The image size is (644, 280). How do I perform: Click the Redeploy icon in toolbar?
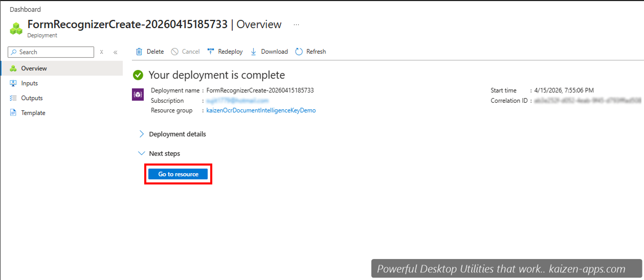pyautogui.click(x=211, y=52)
